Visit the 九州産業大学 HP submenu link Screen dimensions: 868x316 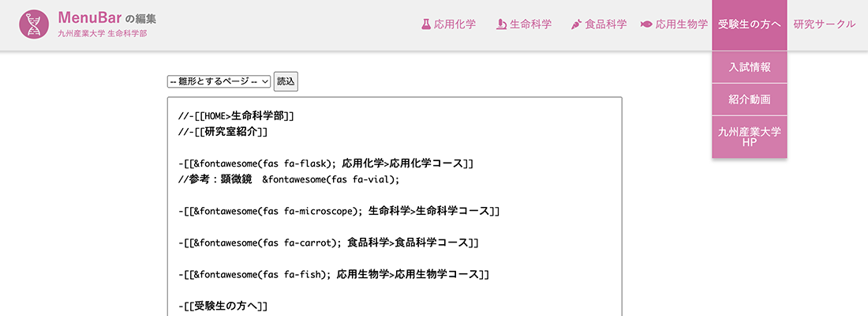tap(750, 137)
